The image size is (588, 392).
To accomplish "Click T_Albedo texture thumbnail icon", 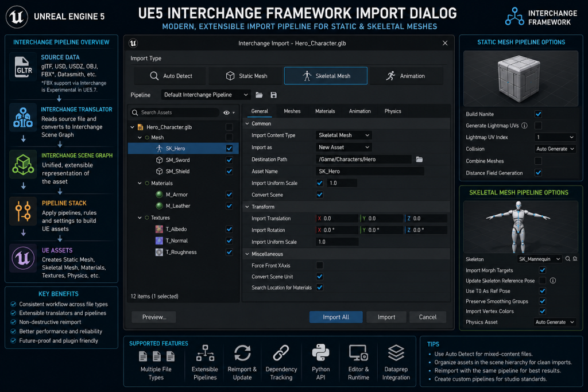I will point(159,229).
